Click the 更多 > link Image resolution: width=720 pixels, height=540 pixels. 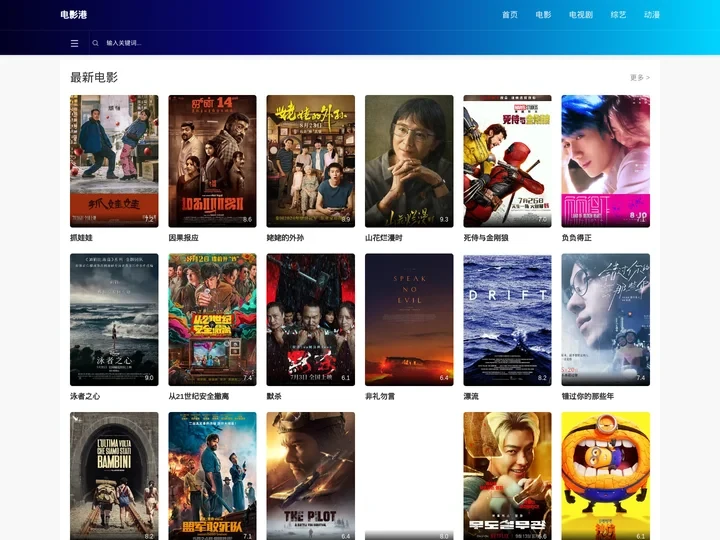pyautogui.click(x=640, y=78)
